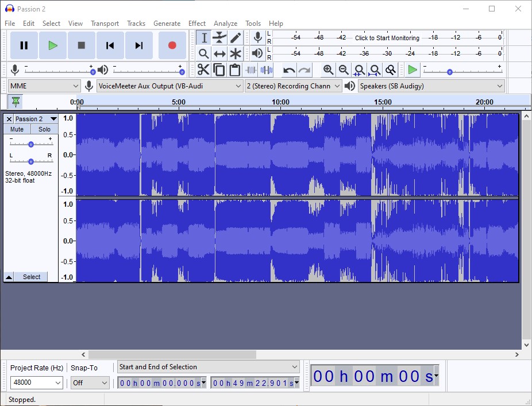The width and height of the screenshot is (532, 406).
Task: Open the Effect menu
Action: (x=197, y=24)
